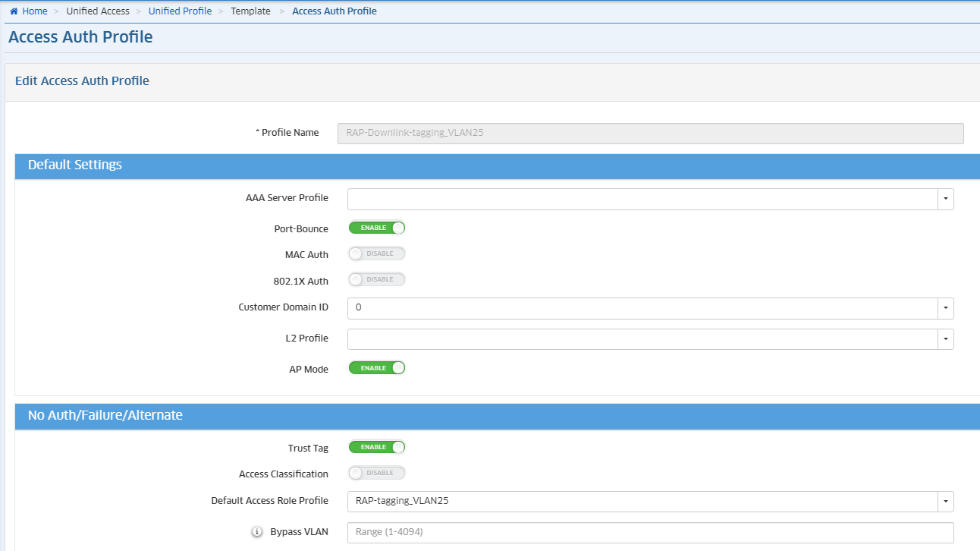Viewport: 980px width, 551px height.
Task: Click the Access Auth Profile breadcrumb link
Action: (x=334, y=11)
